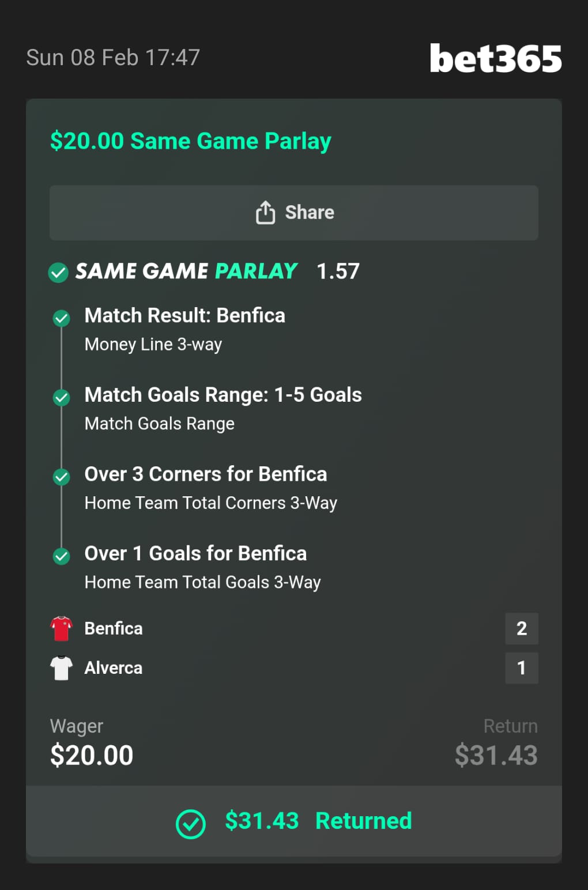Open the $20.00 Same Game Parlay heading

[x=191, y=141]
